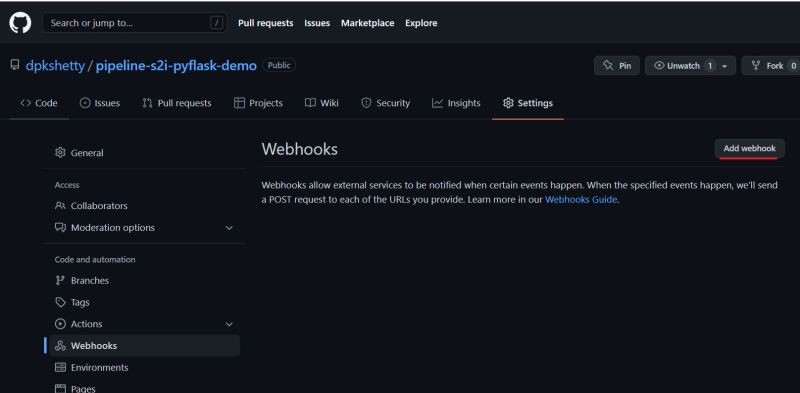800x393 pixels.
Task: Click the Fork icon
Action: tap(756, 66)
